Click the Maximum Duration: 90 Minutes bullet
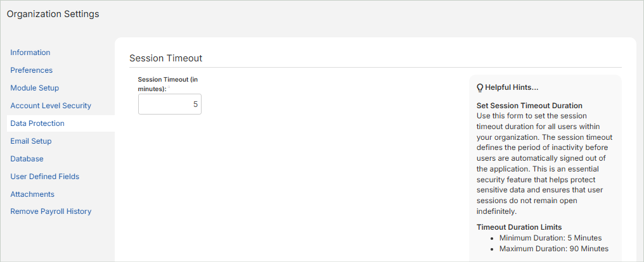Screen dimensions: 644x262 [x=553, y=249]
